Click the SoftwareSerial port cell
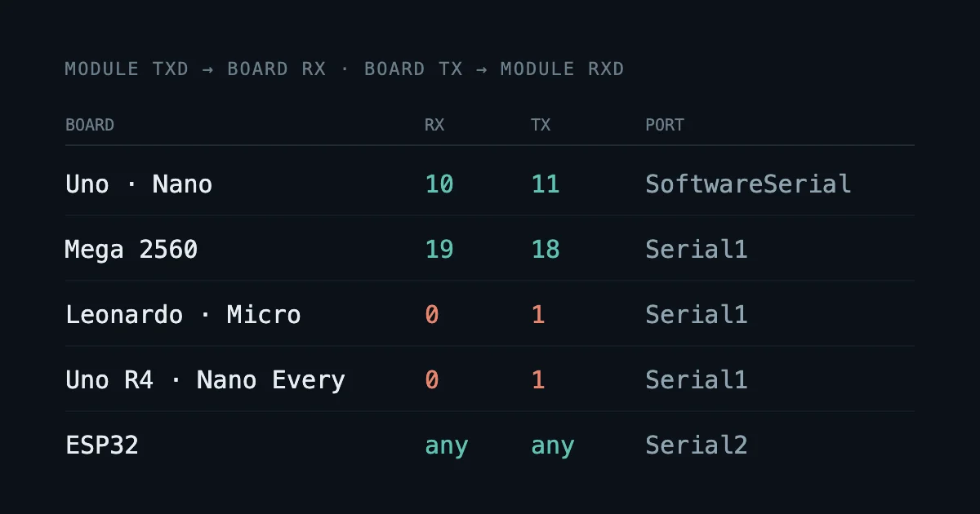 point(748,184)
